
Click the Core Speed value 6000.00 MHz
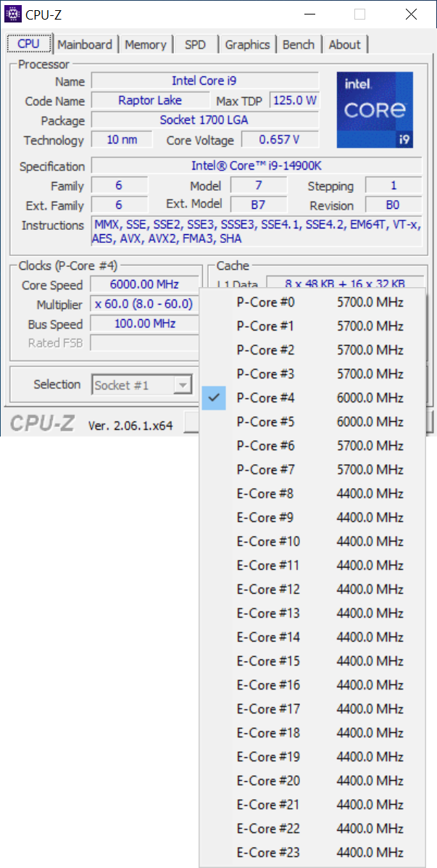click(x=144, y=284)
